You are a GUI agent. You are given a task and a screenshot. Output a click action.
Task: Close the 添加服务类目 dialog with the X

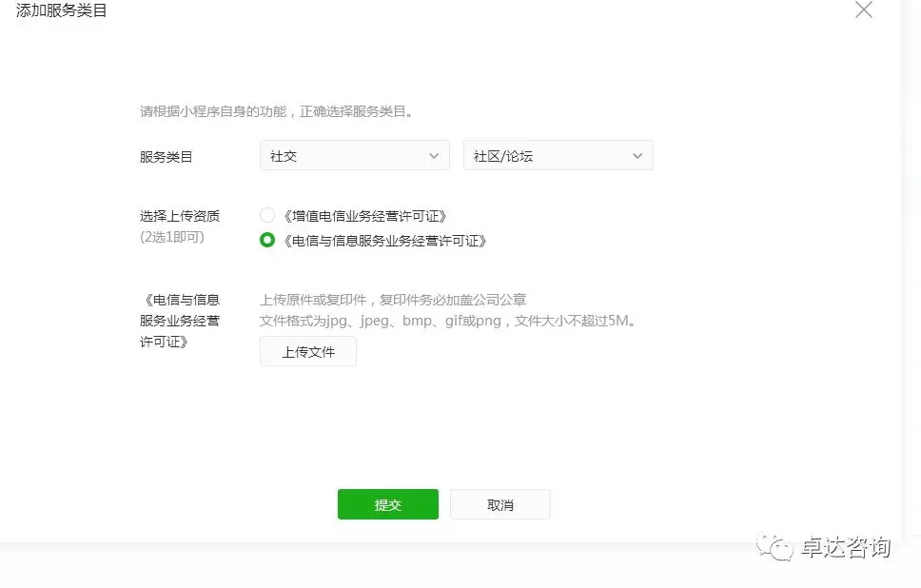864,10
